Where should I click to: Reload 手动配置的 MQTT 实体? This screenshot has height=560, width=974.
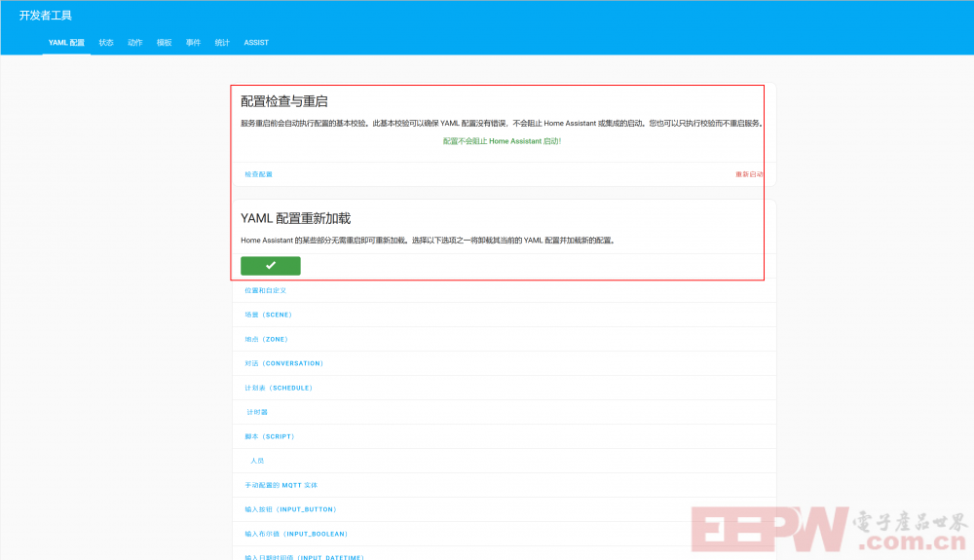point(281,485)
